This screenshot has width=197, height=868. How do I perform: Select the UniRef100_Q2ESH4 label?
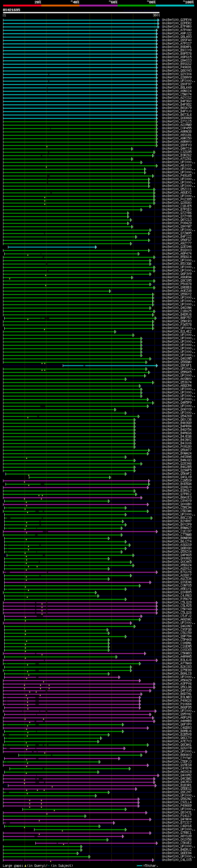[177, 247]
